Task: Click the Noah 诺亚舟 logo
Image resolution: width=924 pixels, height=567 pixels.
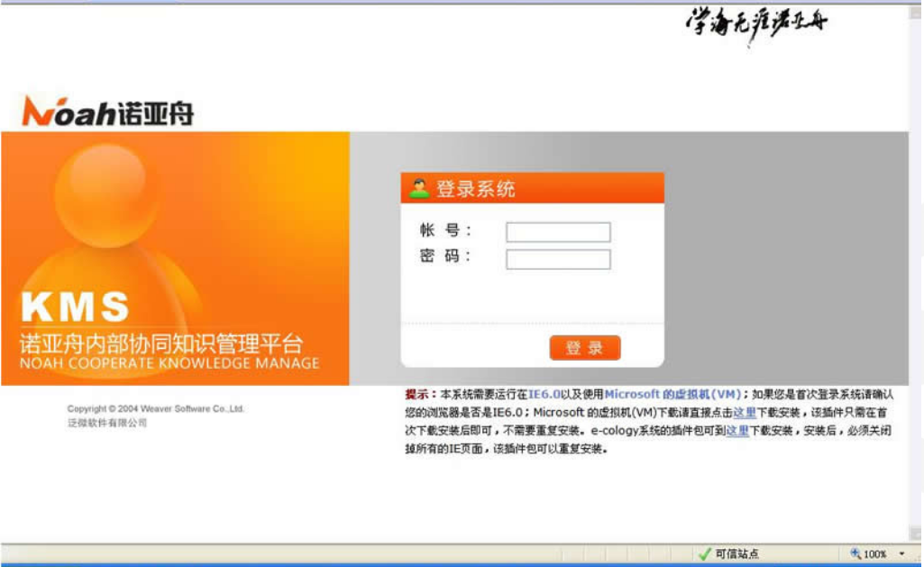Action: coord(108,111)
